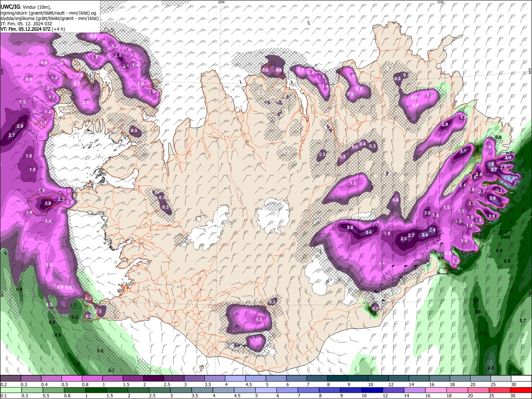Click the 2.5 label in the bottom legend row
Viewport: 532px width, 399px height.
[152, 396]
